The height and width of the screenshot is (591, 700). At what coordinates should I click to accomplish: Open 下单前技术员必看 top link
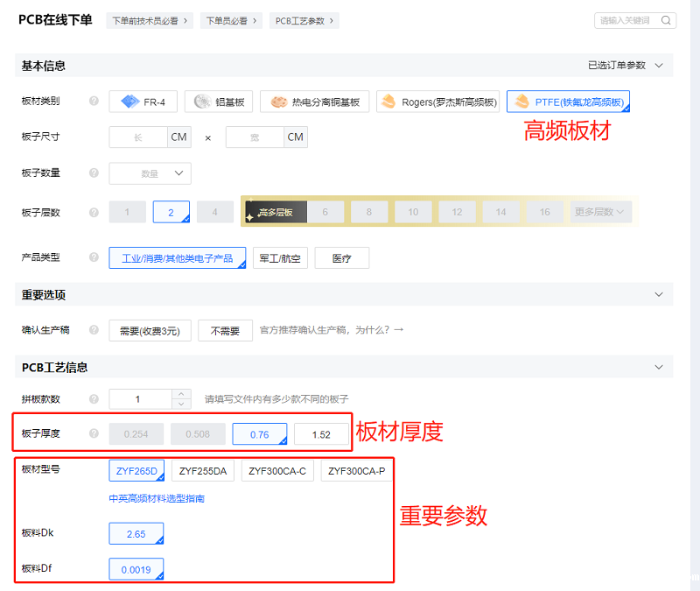(150, 20)
